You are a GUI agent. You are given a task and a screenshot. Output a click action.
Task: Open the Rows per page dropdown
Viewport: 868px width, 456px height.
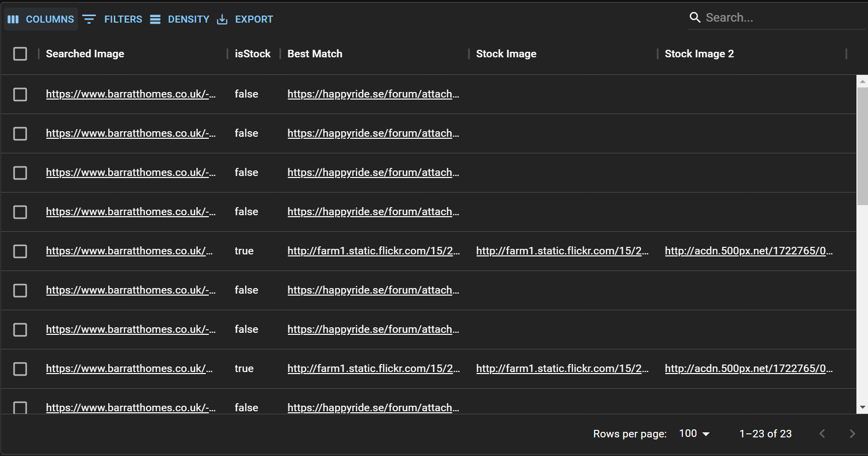click(693, 433)
